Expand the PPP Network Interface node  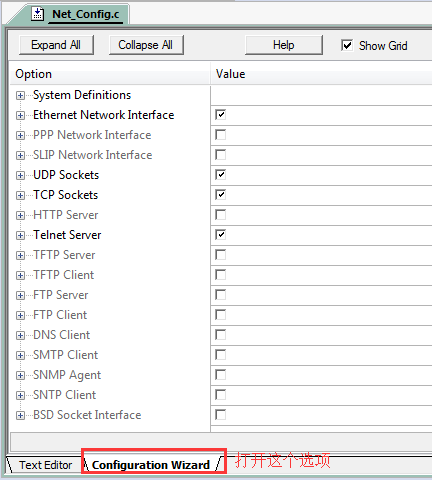click(20, 136)
